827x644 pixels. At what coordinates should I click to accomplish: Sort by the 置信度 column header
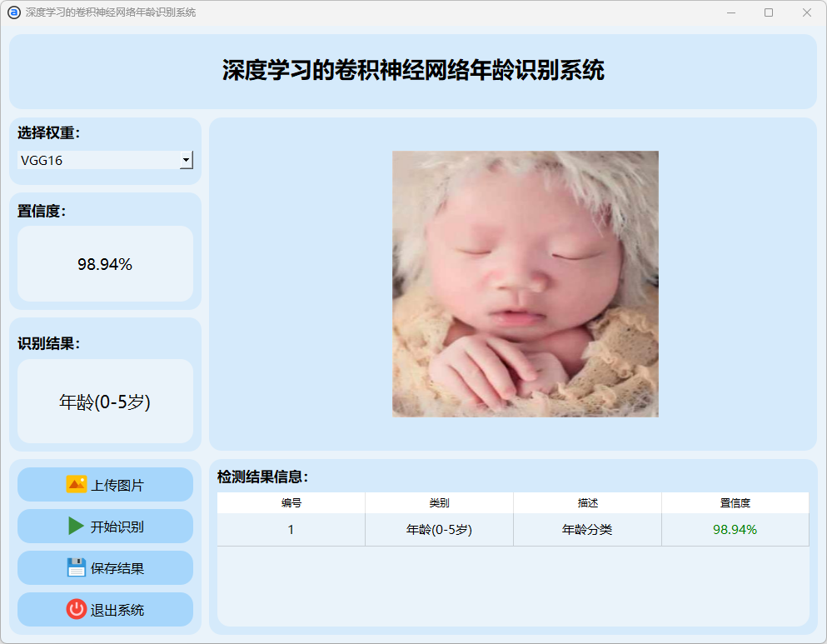pyautogui.click(x=735, y=503)
